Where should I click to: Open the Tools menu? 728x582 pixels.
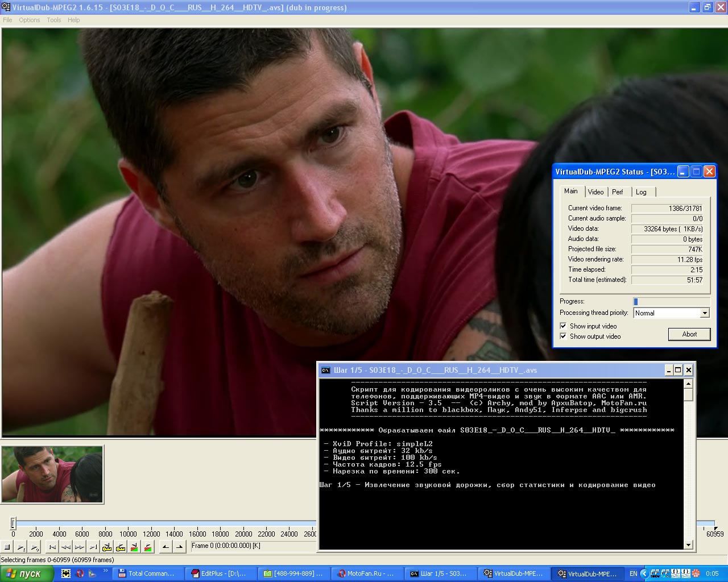pyautogui.click(x=54, y=20)
